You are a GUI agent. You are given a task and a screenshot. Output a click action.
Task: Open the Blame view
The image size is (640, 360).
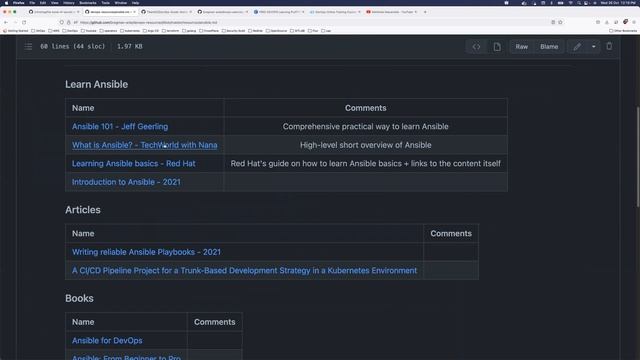point(549,47)
